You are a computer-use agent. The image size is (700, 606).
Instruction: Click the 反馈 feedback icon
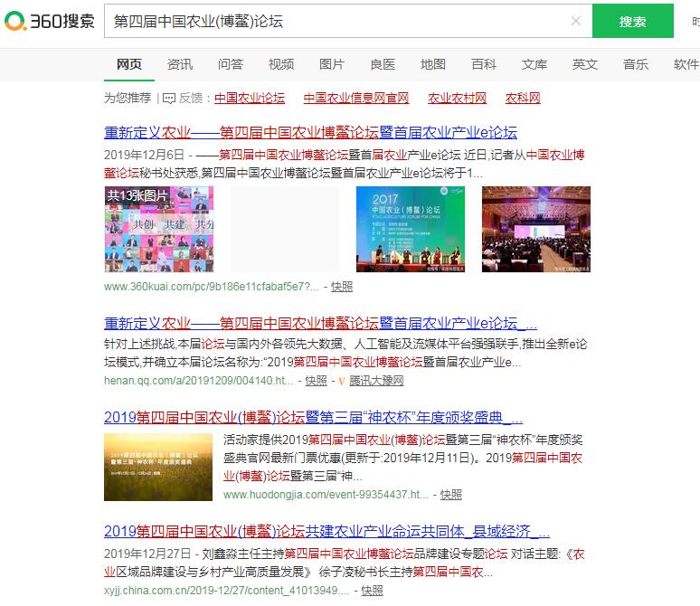(x=169, y=98)
